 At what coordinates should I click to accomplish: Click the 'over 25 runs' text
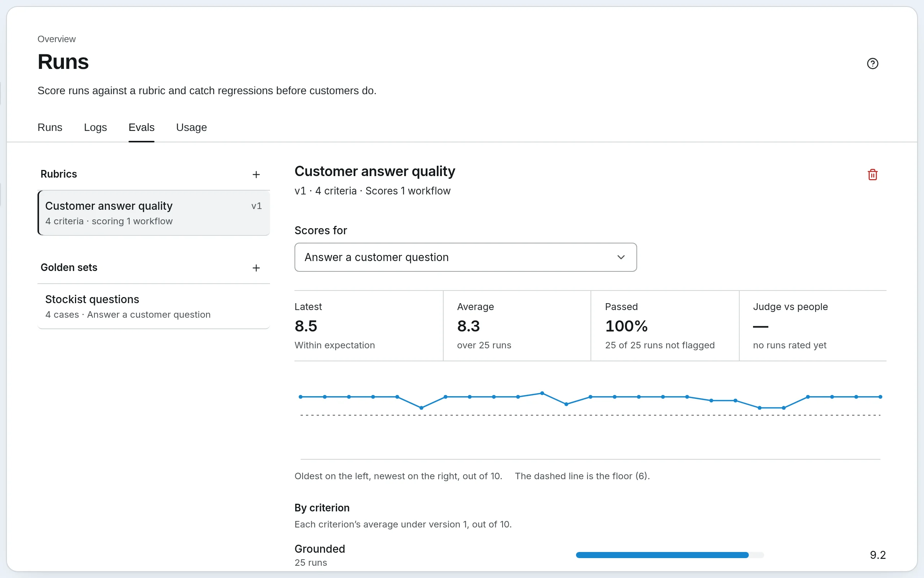point(484,345)
